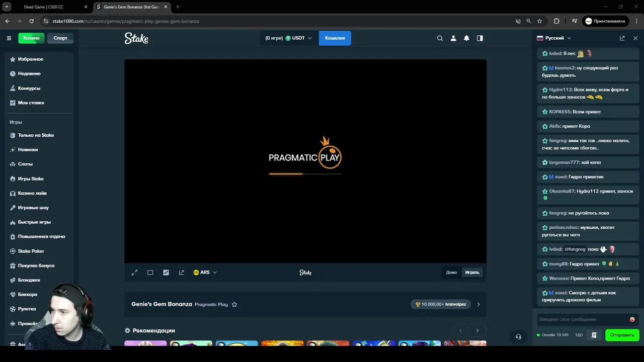Open USDT currency balance dropdown
644x362 pixels.
(289, 38)
